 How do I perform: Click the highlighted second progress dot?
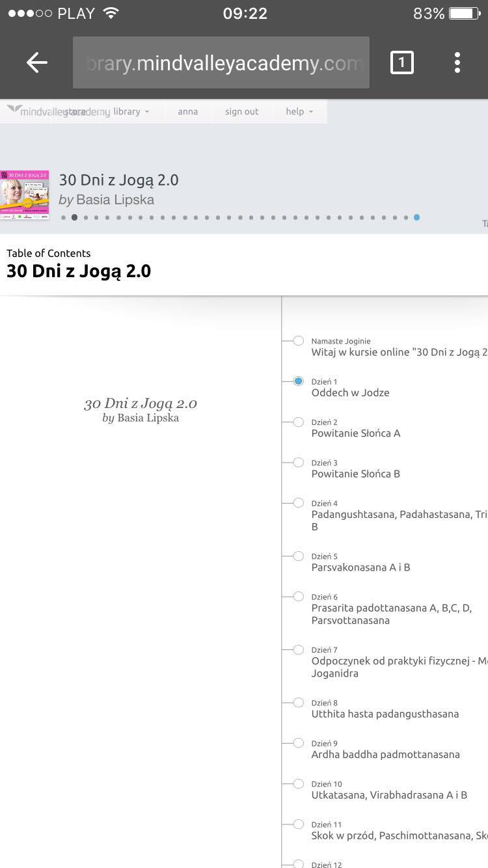point(74,217)
